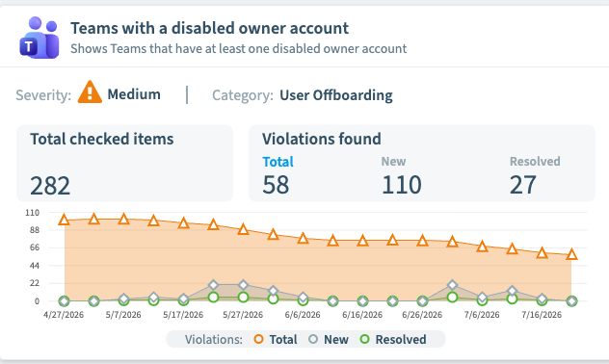This screenshot has width=609, height=364.
Task: Click the 'Violations:' legend label
Action: (214, 340)
